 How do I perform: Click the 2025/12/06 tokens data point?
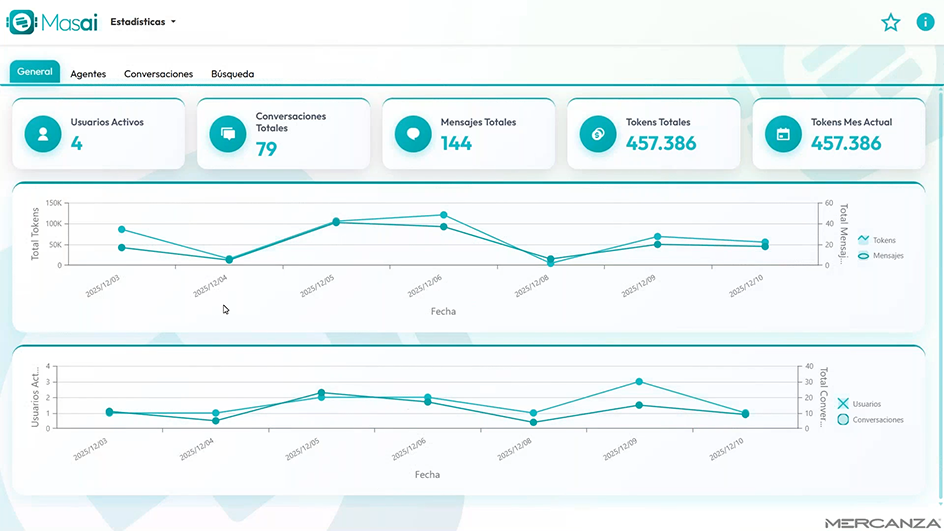coord(443,215)
